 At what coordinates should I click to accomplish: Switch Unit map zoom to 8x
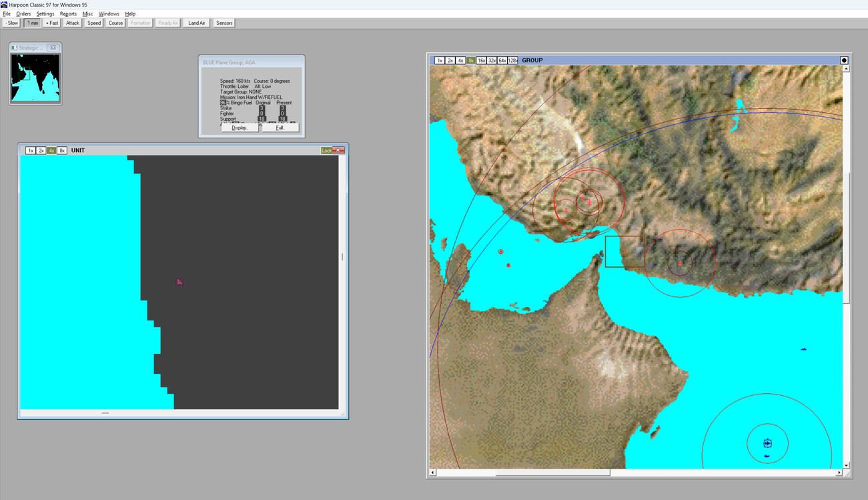tap(62, 150)
